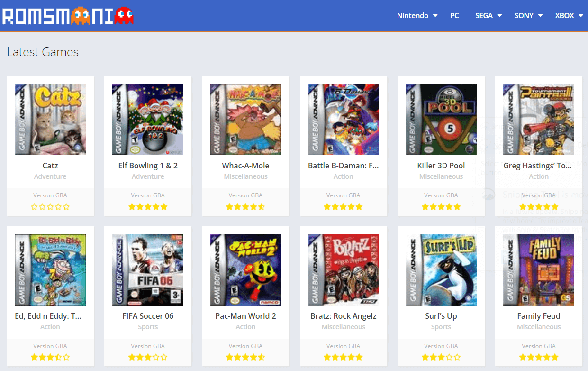
Task: Click the star rating under Battle B-Daman
Action: pos(344,207)
